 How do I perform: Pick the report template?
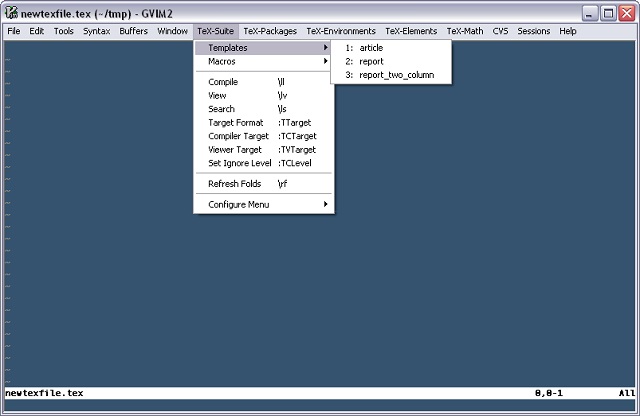(391, 62)
